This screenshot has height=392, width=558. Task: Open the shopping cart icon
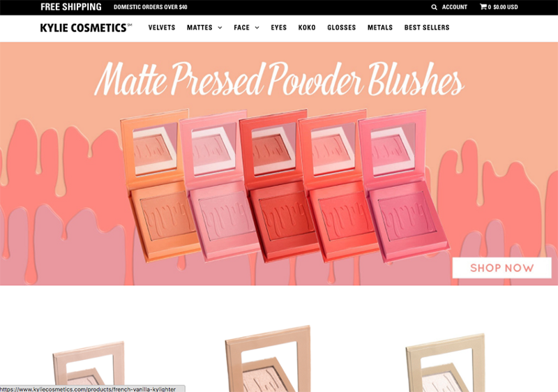pos(483,7)
